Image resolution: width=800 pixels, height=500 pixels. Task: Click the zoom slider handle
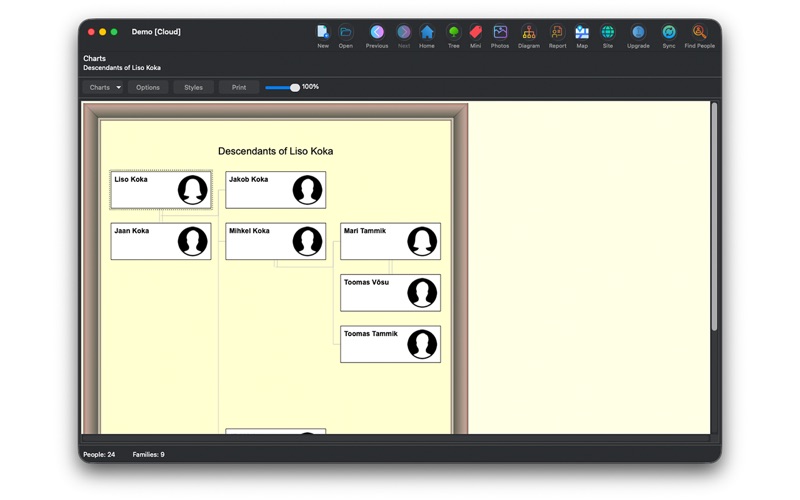click(x=295, y=88)
